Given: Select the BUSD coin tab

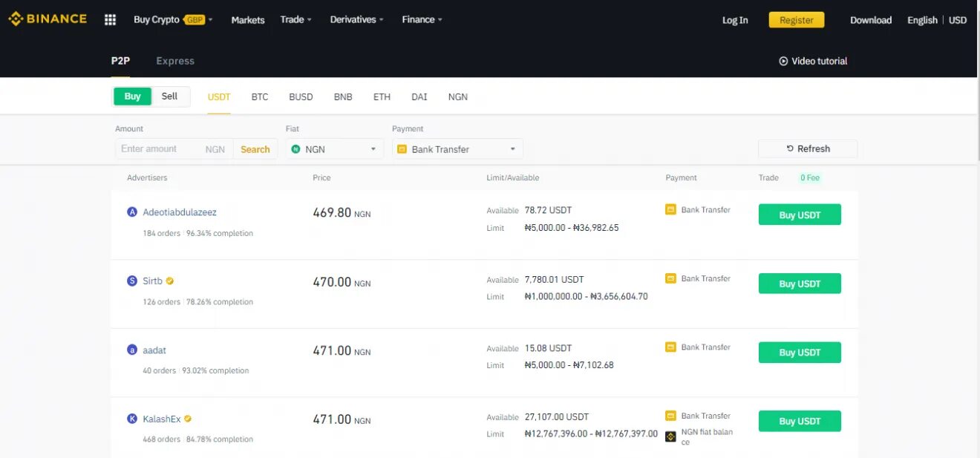Looking at the screenshot, I should (x=301, y=97).
